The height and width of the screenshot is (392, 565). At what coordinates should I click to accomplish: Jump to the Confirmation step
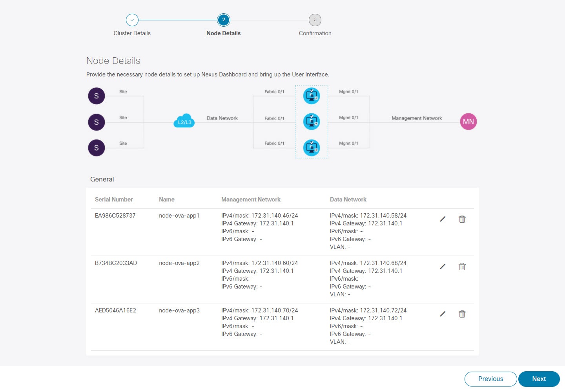315,20
